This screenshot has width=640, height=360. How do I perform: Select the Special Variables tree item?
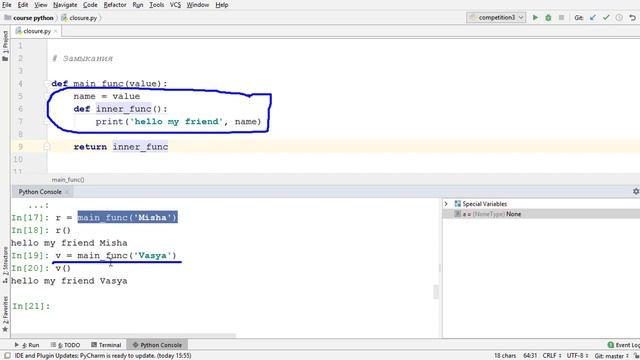[480, 204]
